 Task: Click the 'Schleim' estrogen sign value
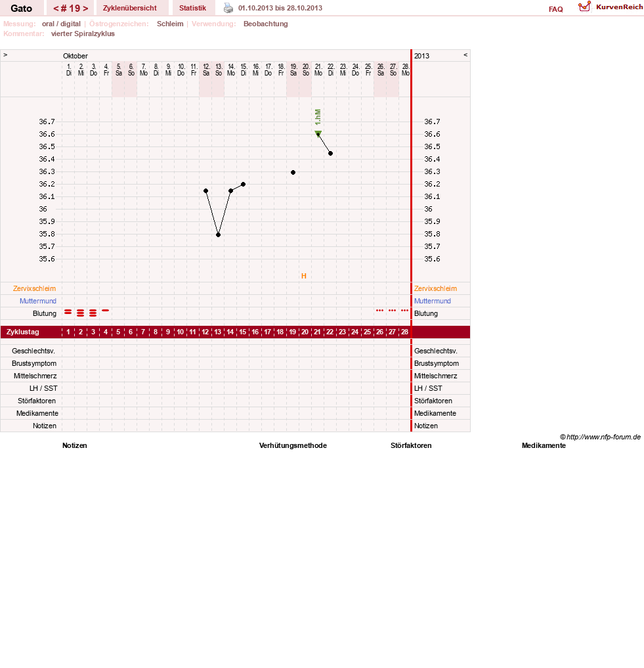(x=170, y=24)
